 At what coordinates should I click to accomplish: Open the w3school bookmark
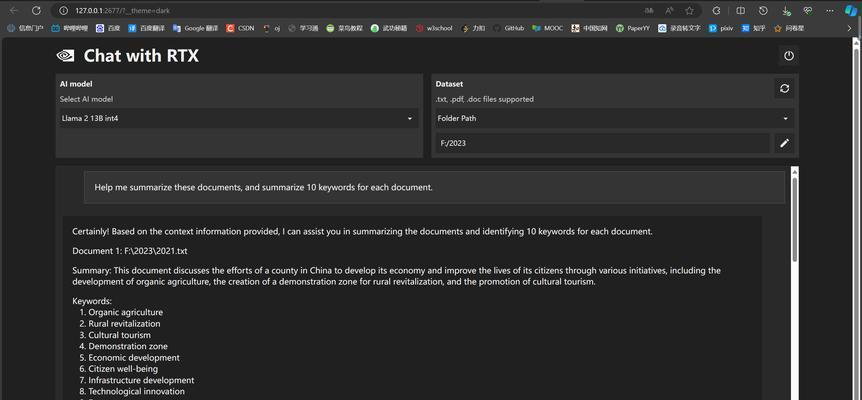434,28
